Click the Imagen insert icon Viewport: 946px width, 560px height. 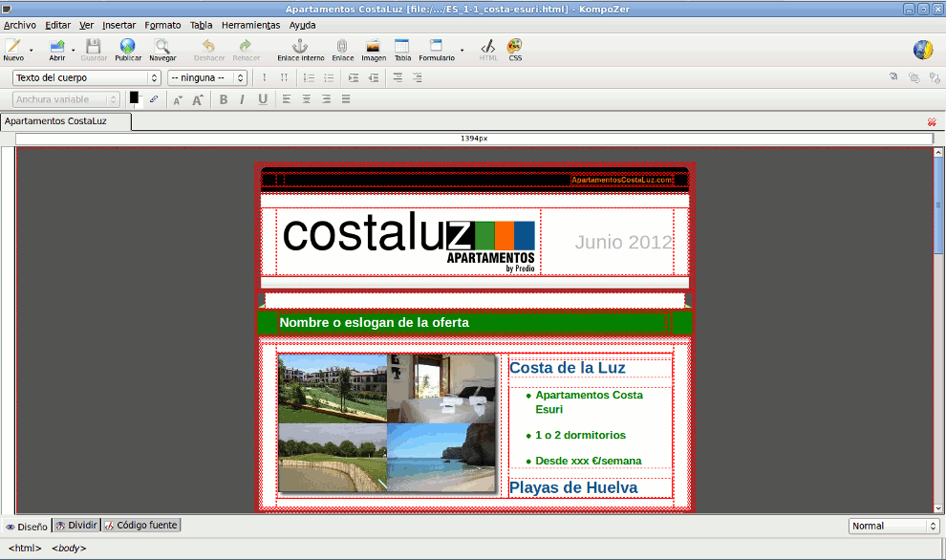tap(374, 50)
